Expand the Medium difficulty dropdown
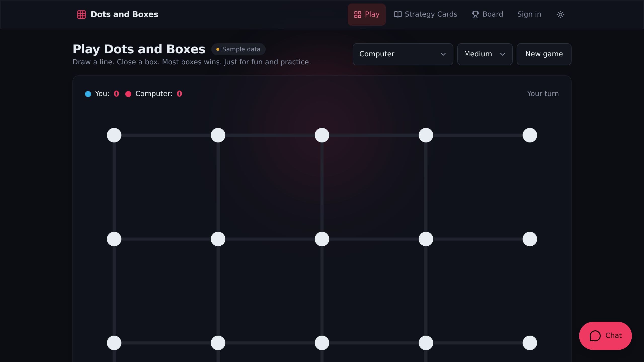Image resolution: width=644 pixels, height=362 pixels. tap(485, 54)
